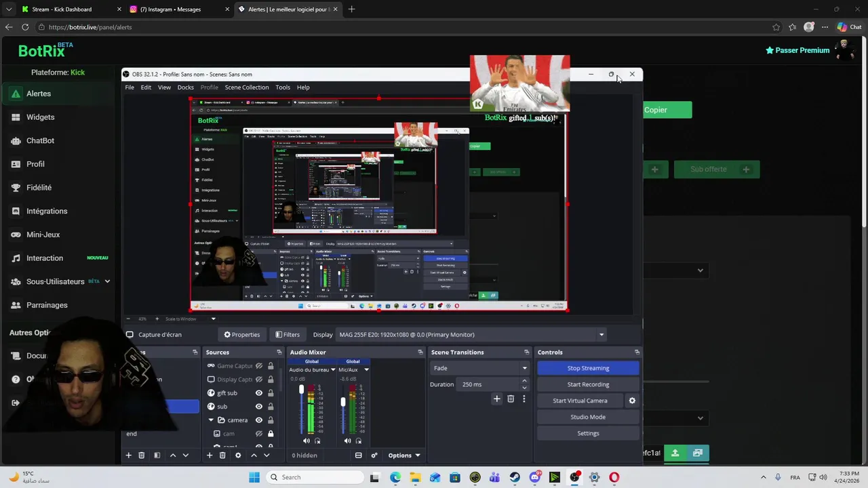This screenshot has width=868, height=488.
Task: Hide the sub source
Action: (258, 407)
